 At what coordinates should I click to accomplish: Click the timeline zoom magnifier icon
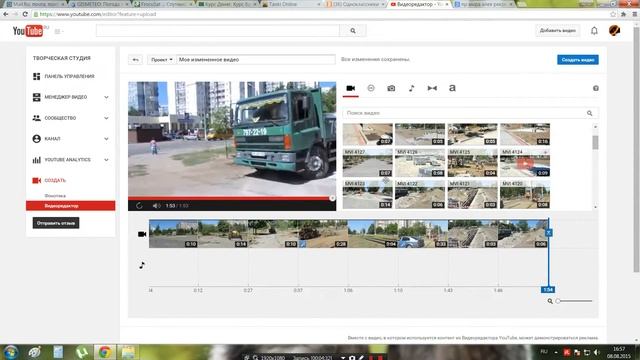550,301
